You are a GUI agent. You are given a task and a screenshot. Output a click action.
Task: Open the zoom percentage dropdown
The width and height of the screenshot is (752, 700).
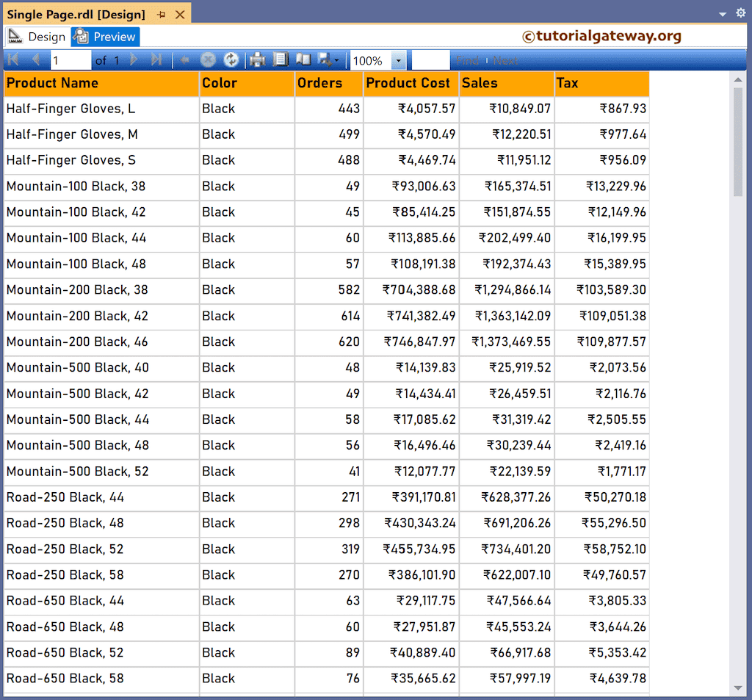pos(399,59)
